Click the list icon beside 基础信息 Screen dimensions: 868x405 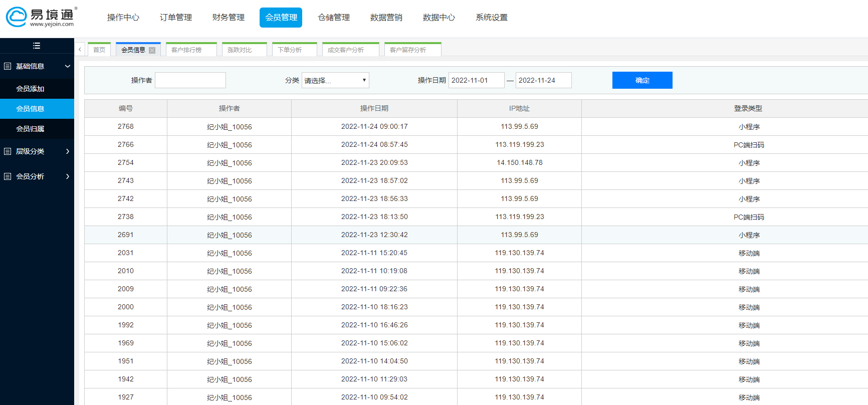tap(8, 66)
